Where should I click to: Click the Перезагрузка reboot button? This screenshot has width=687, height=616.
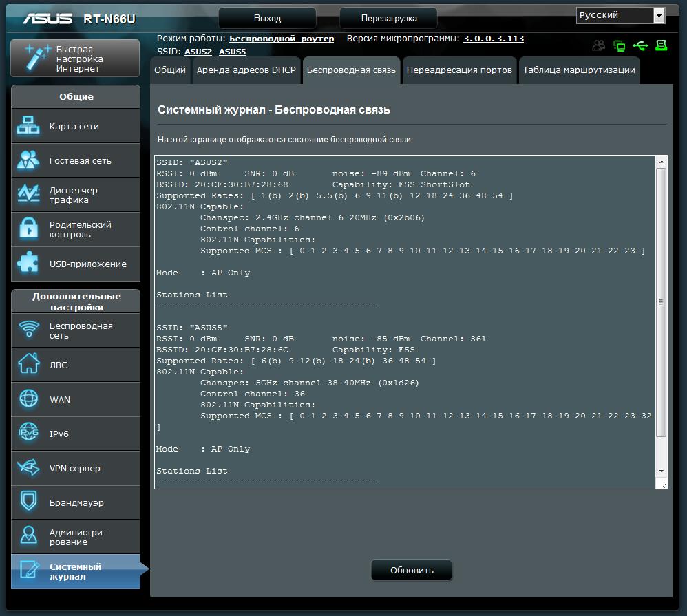tap(389, 19)
